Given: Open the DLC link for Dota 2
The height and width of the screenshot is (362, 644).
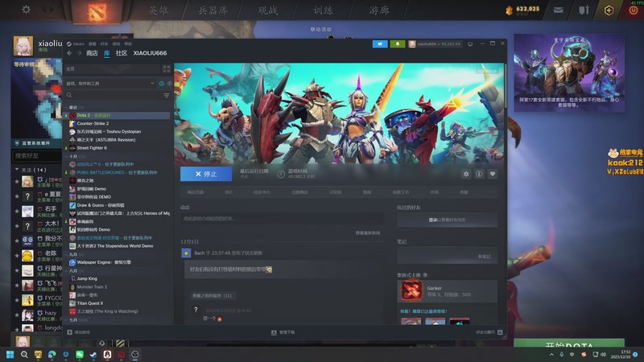Looking at the screenshot, I should [x=229, y=192].
